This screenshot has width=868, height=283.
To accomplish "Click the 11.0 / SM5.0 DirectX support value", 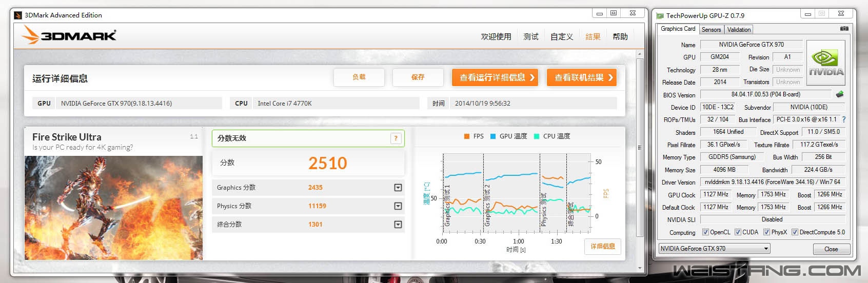I will (823, 132).
